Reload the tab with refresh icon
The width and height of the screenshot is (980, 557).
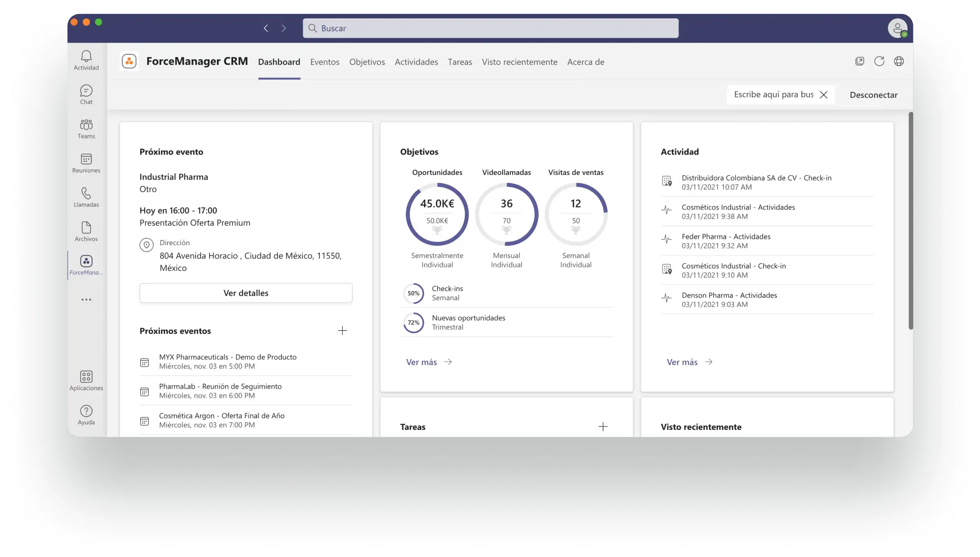pos(879,61)
